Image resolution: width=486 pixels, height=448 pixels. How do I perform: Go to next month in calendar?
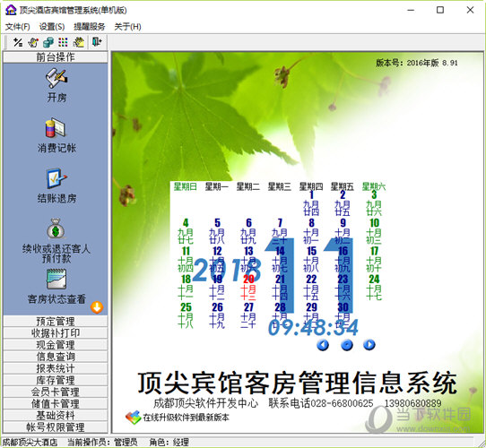[x=369, y=345]
